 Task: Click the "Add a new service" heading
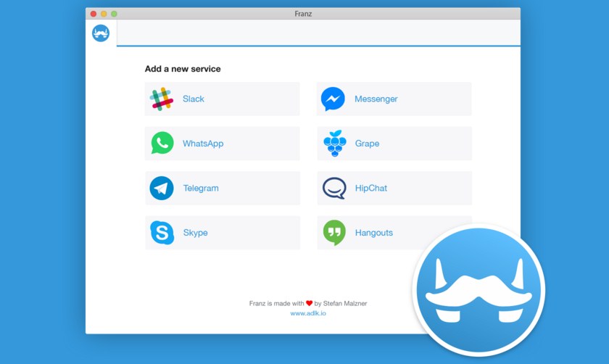tap(183, 69)
